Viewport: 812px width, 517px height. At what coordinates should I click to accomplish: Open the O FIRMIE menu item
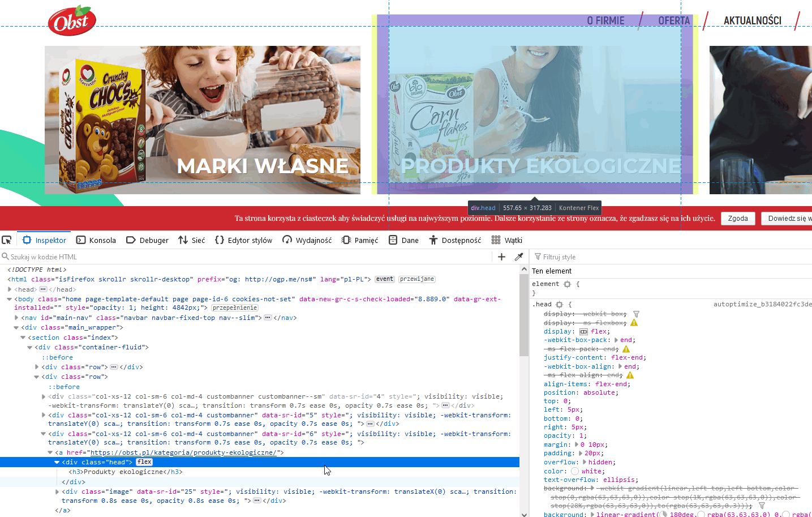click(x=605, y=21)
